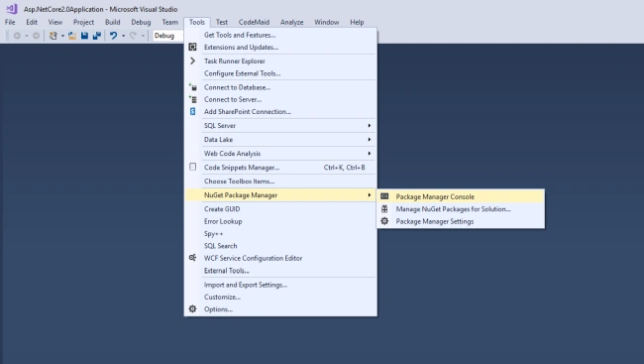644x364 pixels.
Task: Click the SharePoint Connection icon
Action: click(x=192, y=111)
